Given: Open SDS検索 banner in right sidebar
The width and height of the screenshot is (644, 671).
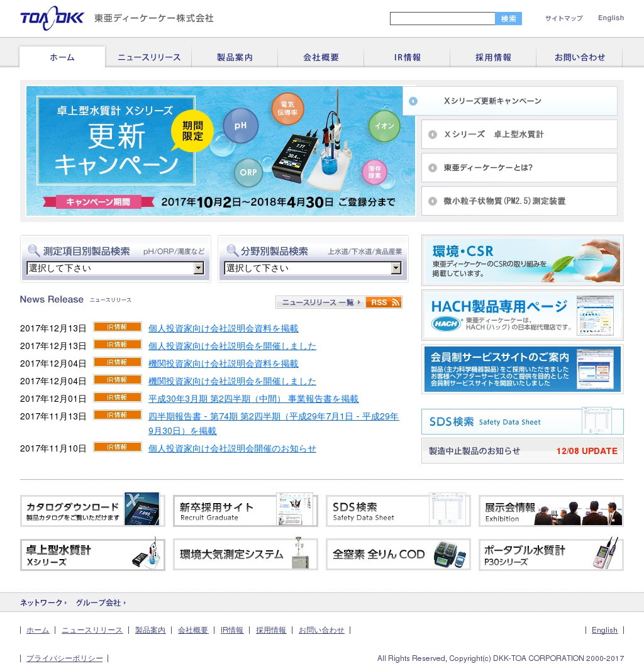Looking at the screenshot, I should (522, 421).
